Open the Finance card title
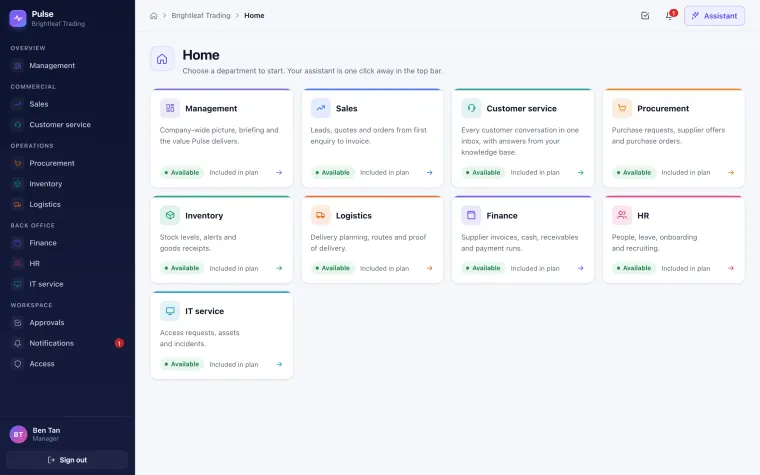Screen dimensions: 760x475 click(x=502, y=216)
